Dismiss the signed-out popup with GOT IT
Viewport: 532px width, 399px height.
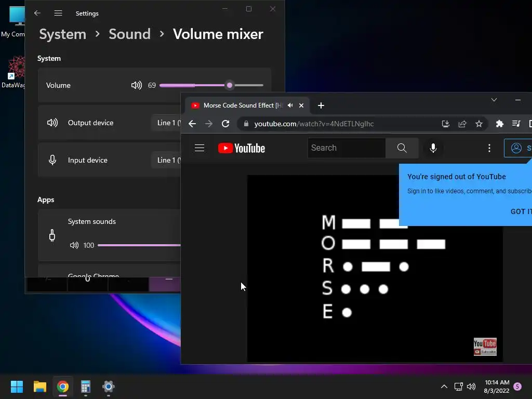tap(521, 211)
